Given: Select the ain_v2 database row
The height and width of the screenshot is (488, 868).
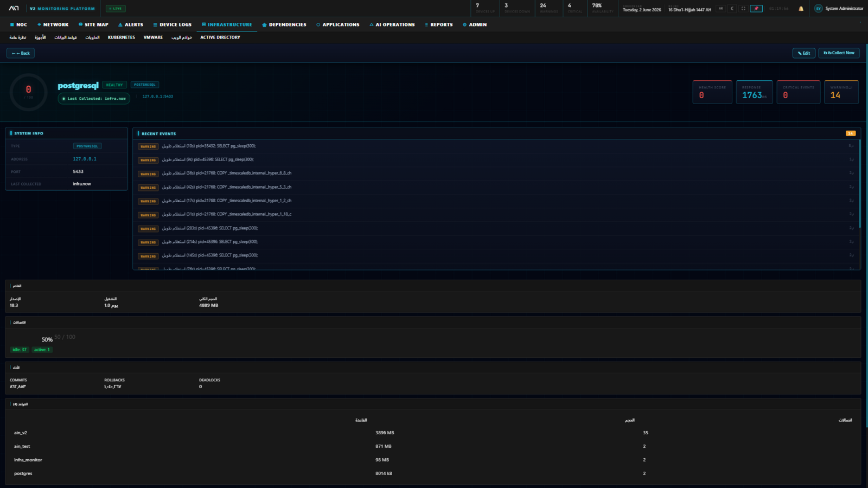Looking at the screenshot, I should pyautogui.click(x=433, y=433).
